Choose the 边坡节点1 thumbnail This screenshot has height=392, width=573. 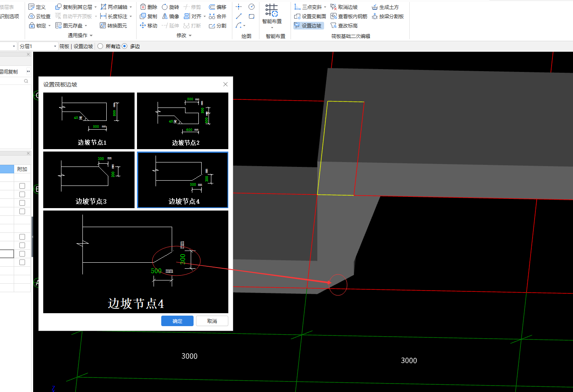pos(89,121)
